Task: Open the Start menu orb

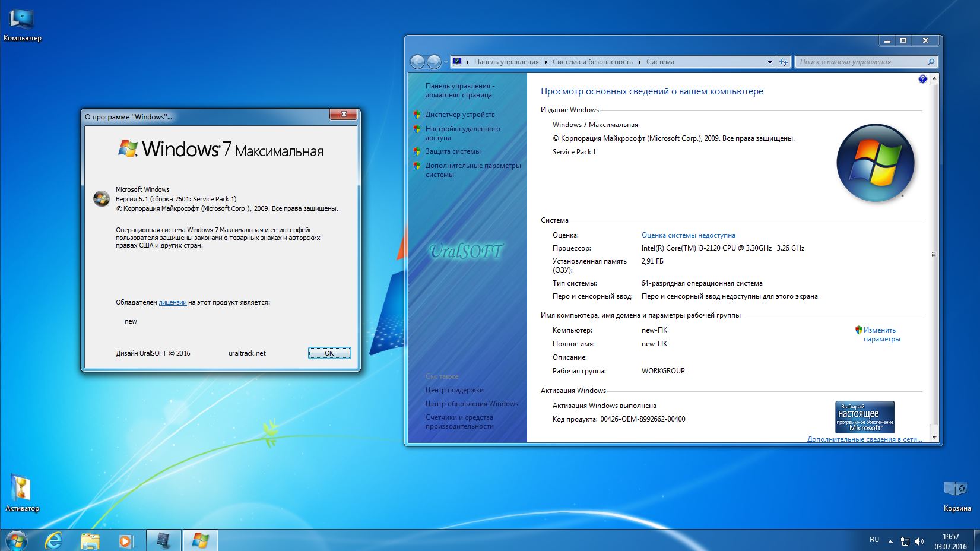Action: click(17, 540)
